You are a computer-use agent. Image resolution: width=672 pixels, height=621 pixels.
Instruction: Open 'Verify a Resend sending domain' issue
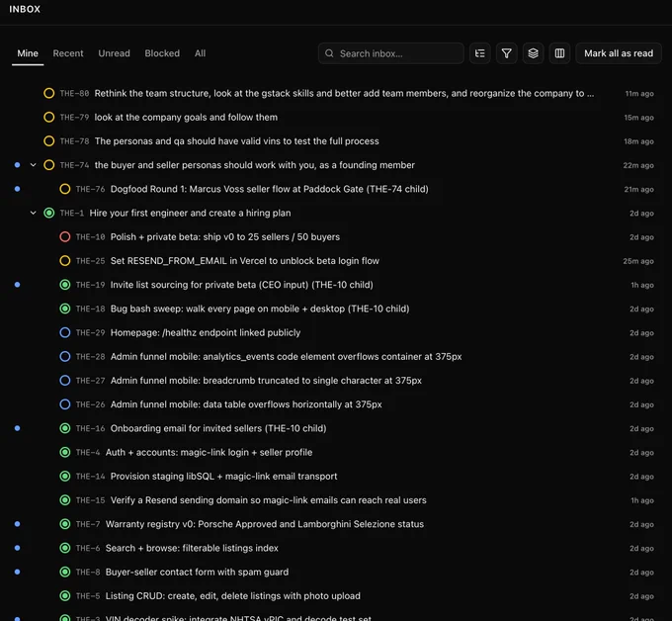pos(268,500)
